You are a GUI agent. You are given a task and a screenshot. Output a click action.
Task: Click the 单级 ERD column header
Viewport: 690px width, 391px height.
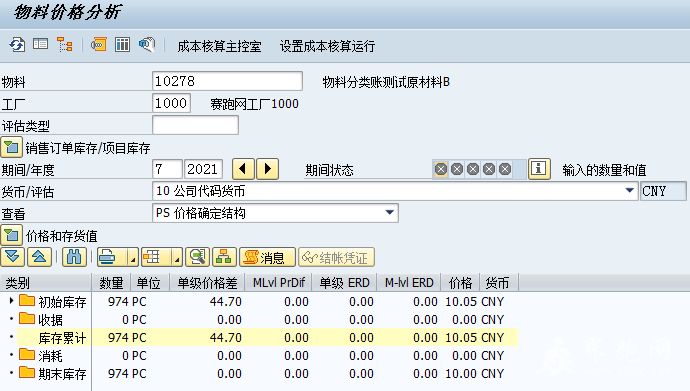(344, 282)
